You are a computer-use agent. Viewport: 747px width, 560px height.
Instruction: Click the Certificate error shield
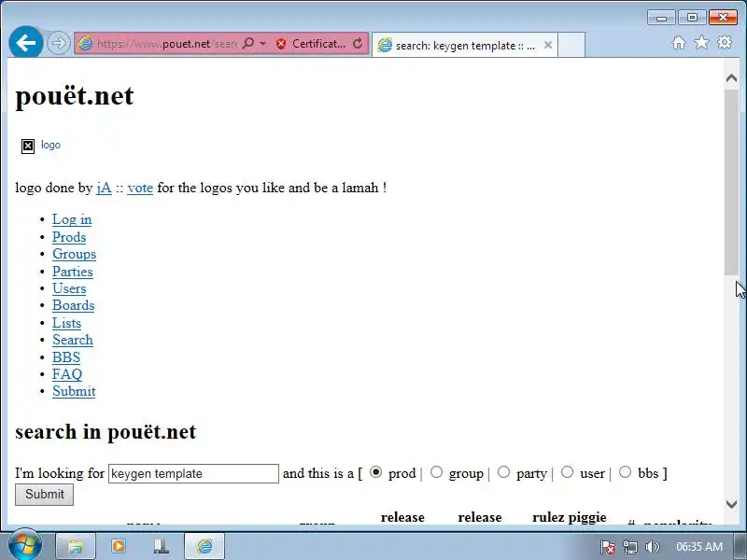pos(281,44)
